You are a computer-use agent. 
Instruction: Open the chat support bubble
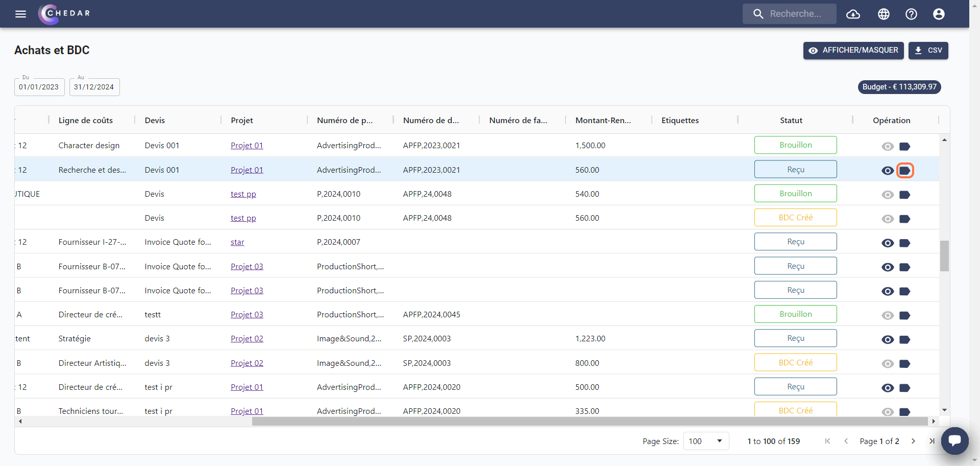click(x=954, y=440)
